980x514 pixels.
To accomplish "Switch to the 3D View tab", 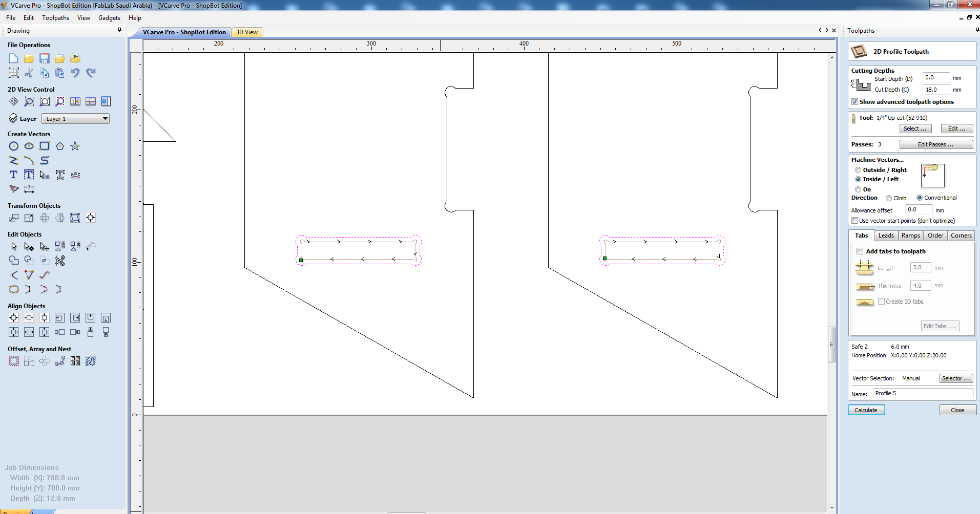I will [247, 32].
